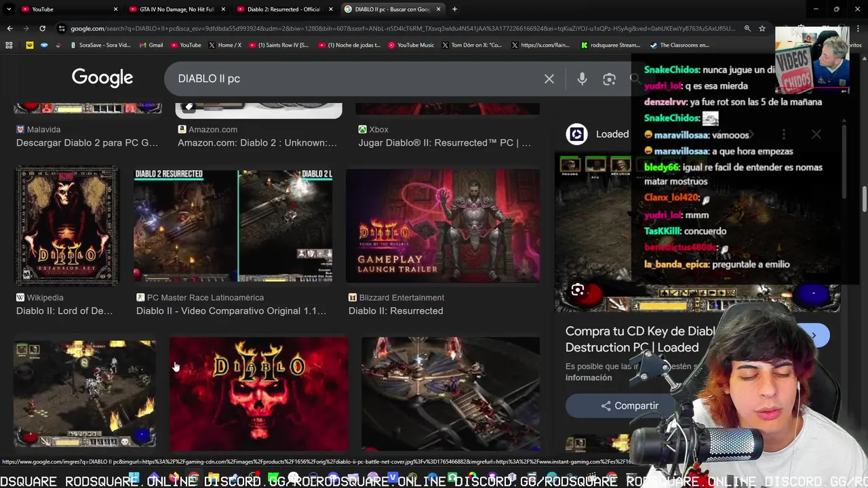Open site information icon beside google.com URL

coord(62,28)
